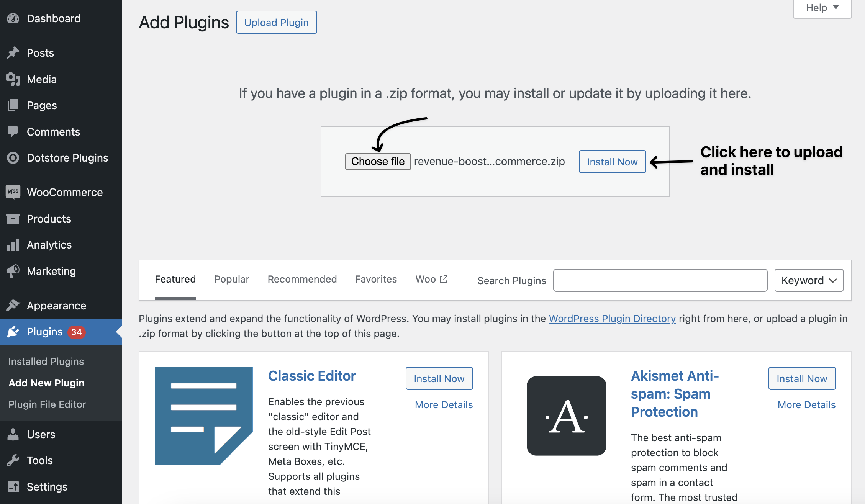
Task: Open the Akismet plugin logo thumbnail
Action: 567,416
